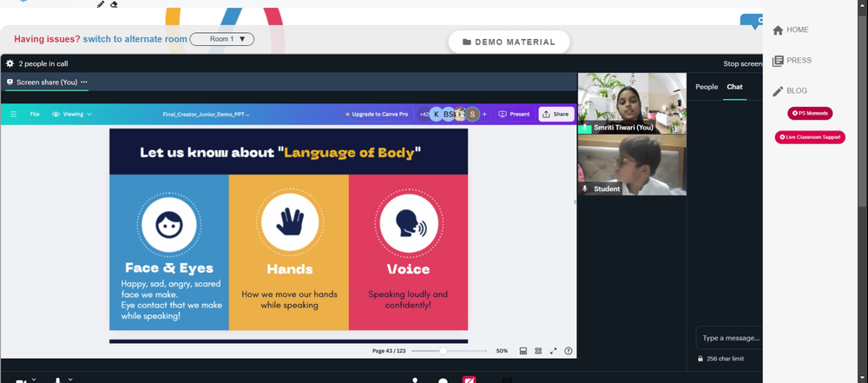Click Upgrade to Canva Pro

click(377, 114)
